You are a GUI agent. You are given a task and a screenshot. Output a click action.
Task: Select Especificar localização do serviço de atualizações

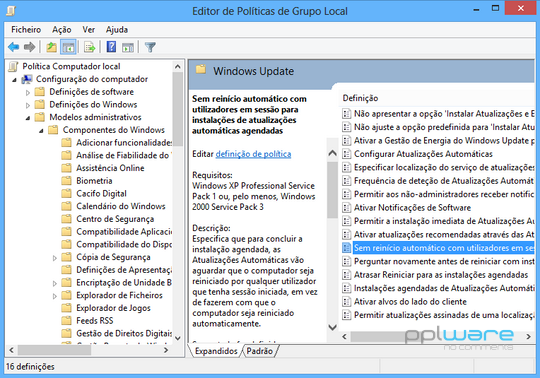[x=444, y=167]
